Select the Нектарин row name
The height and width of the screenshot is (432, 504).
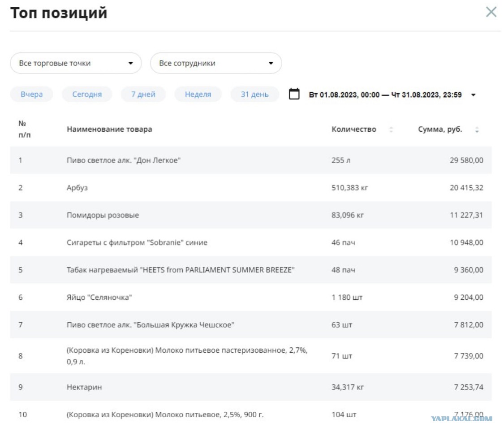tap(84, 387)
